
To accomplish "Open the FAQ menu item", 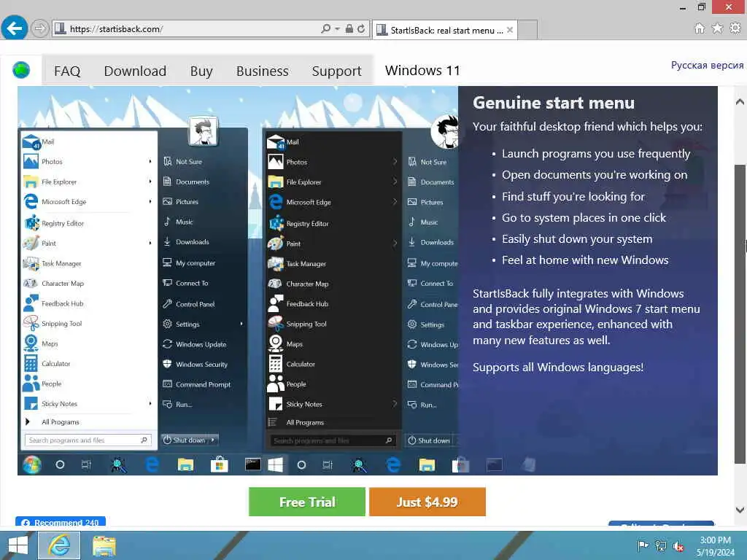I will pos(67,71).
